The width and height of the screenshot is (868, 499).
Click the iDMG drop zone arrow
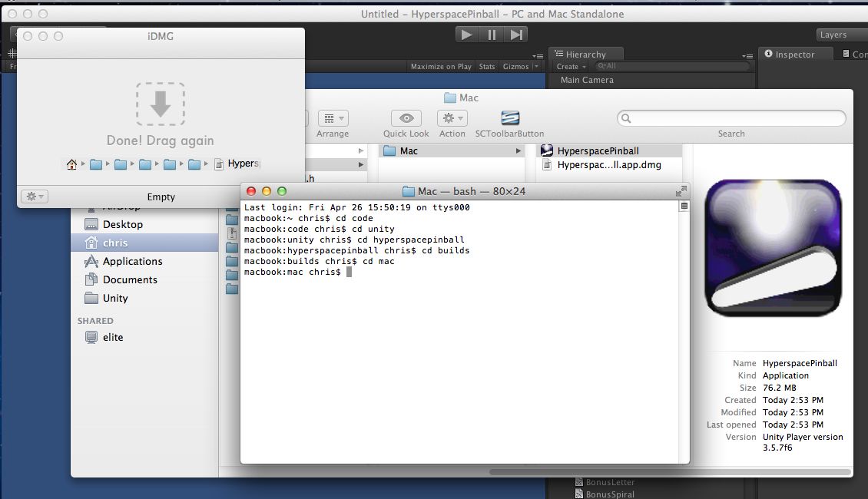[x=161, y=104]
